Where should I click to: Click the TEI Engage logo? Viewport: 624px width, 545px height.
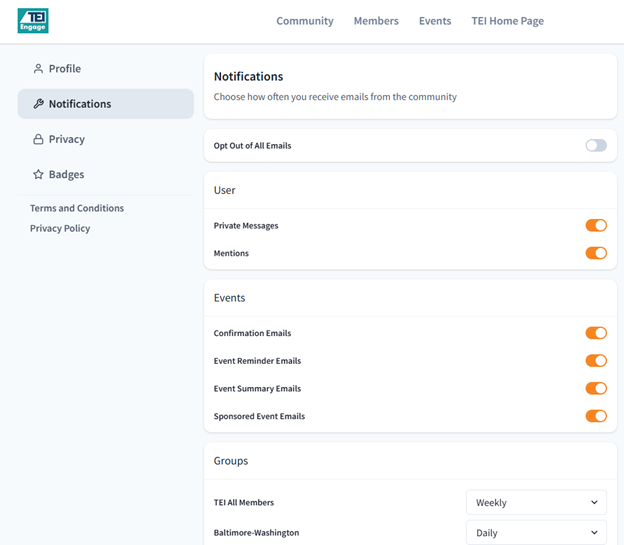[x=33, y=21]
